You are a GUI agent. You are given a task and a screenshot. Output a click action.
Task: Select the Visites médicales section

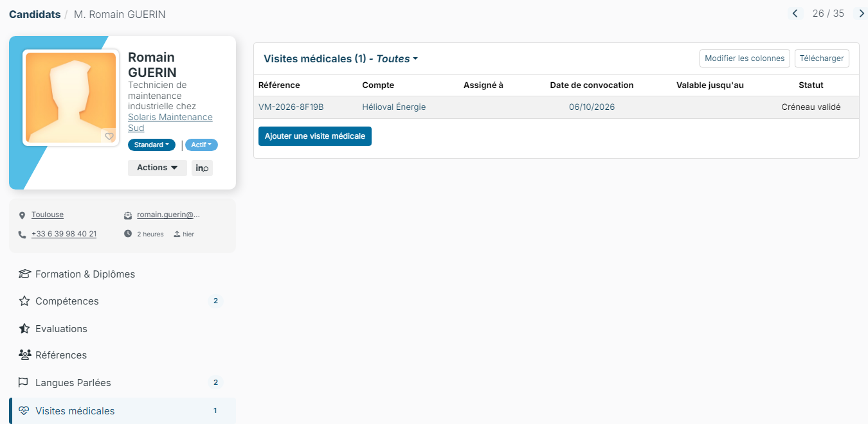[122, 411]
